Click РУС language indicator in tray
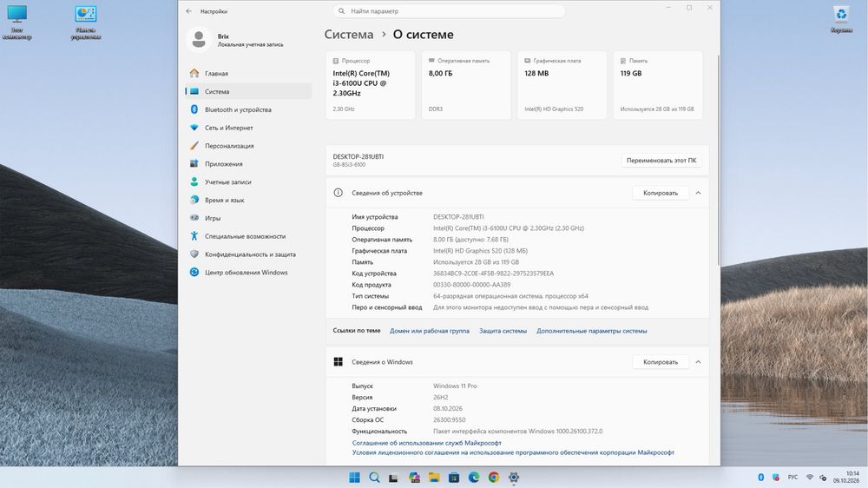Image resolution: width=868 pixels, height=488 pixels. pyautogui.click(x=792, y=478)
